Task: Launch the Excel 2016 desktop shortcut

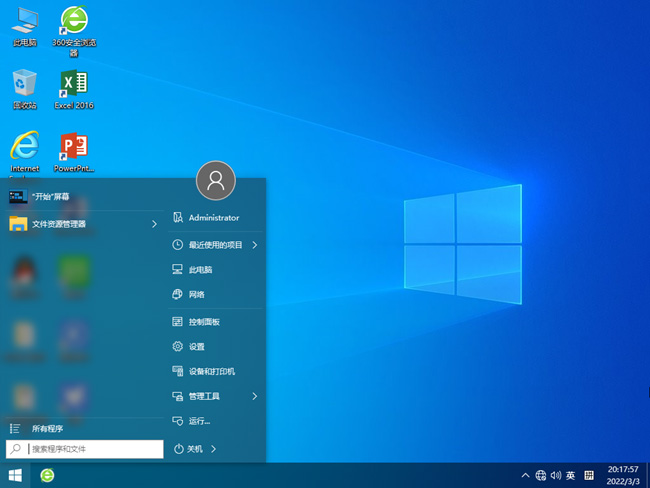Action: [74, 89]
